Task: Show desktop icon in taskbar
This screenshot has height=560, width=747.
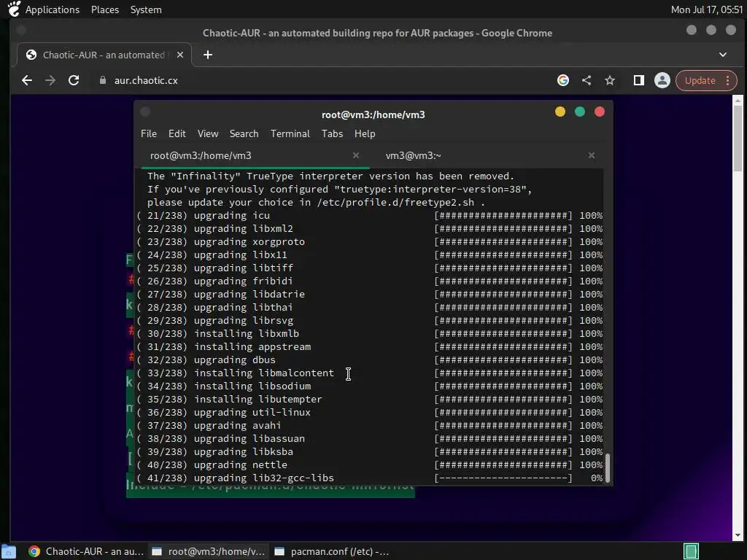Action: [8, 551]
